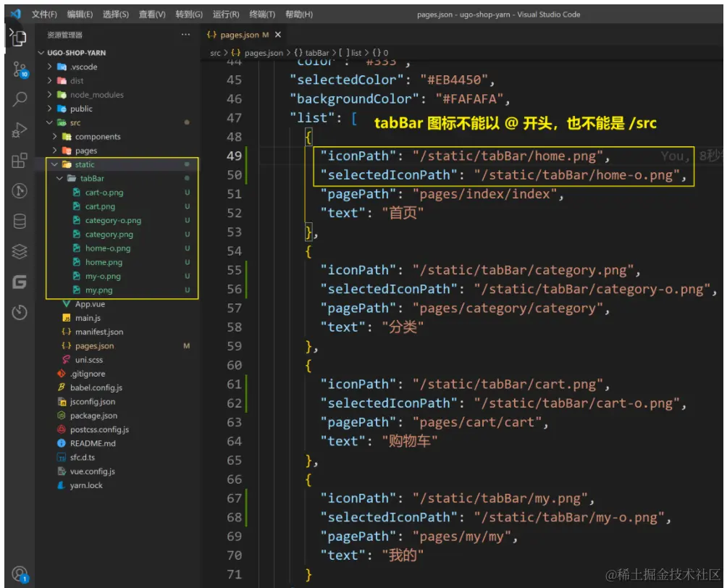Open App.vue file
This screenshot has height=588, width=727.
click(90, 303)
